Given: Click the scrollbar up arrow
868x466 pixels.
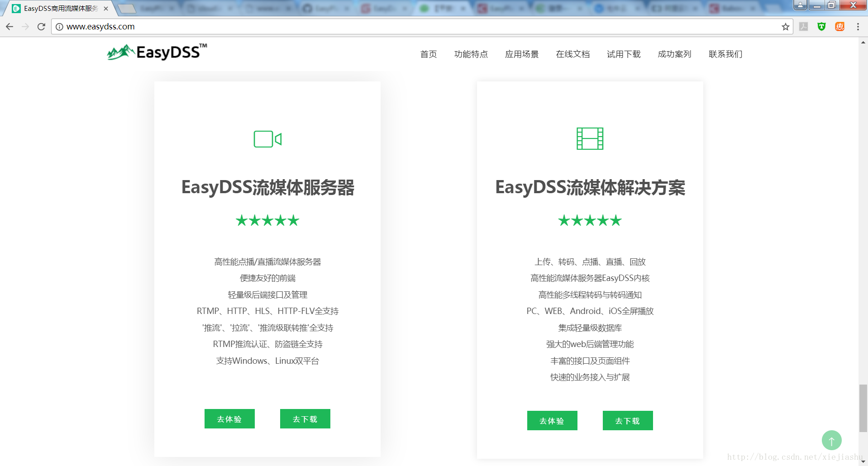Looking at the screenshot, I should pos(863,42).
